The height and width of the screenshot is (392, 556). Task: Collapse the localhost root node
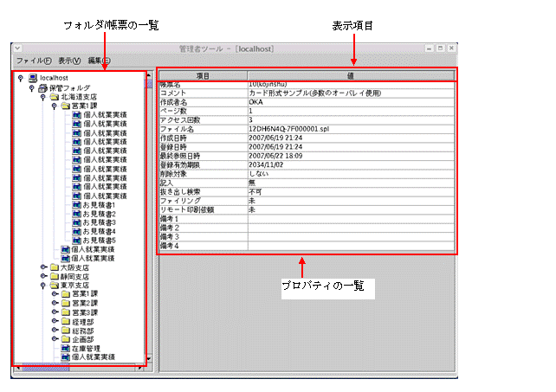21,78
